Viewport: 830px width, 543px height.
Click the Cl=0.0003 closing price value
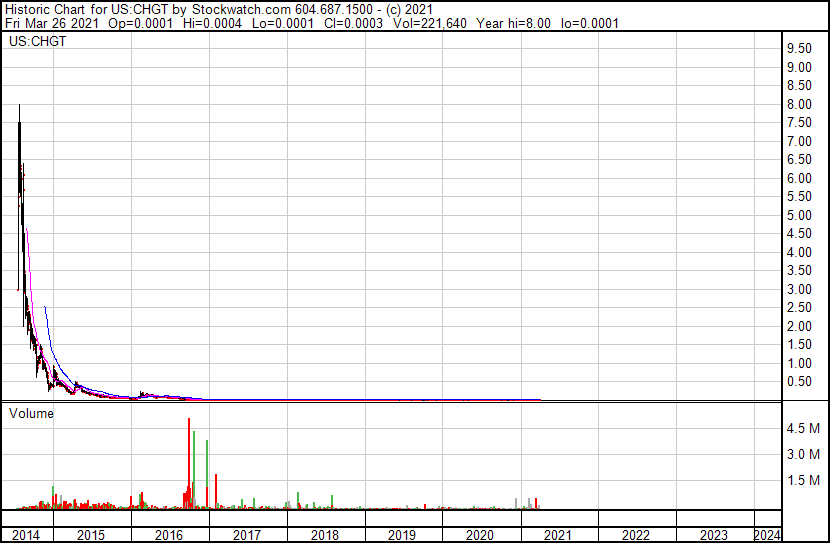353,23
